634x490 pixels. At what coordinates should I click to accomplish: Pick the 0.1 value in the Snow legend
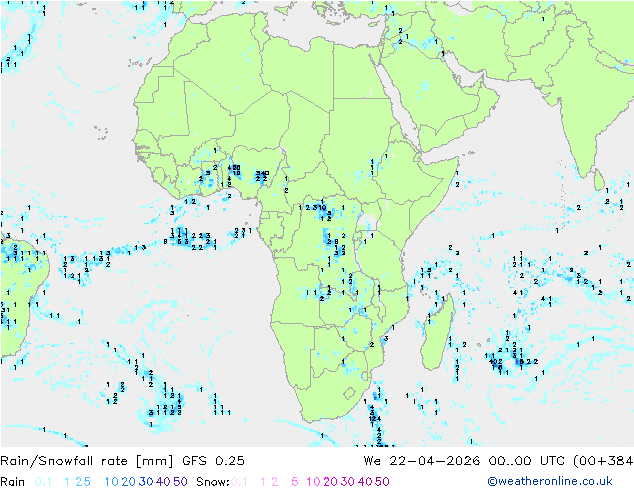tap(239, 482)
